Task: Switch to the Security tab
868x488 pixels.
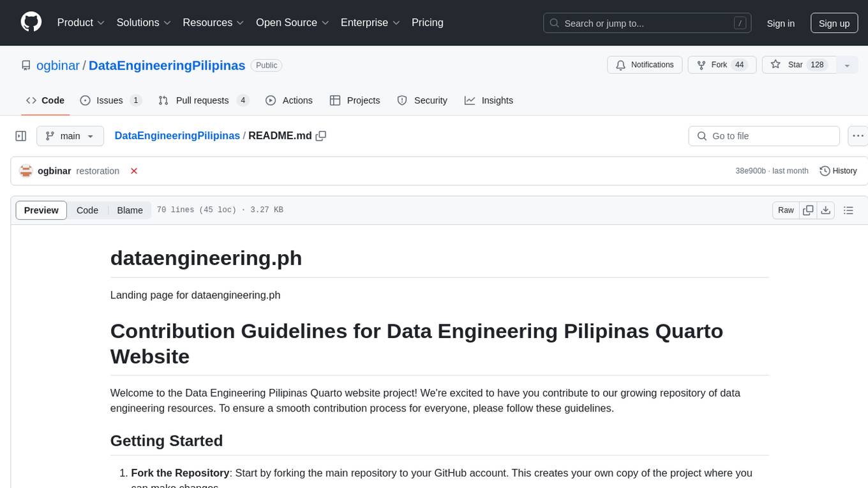Action: click(x=423, y=100)
